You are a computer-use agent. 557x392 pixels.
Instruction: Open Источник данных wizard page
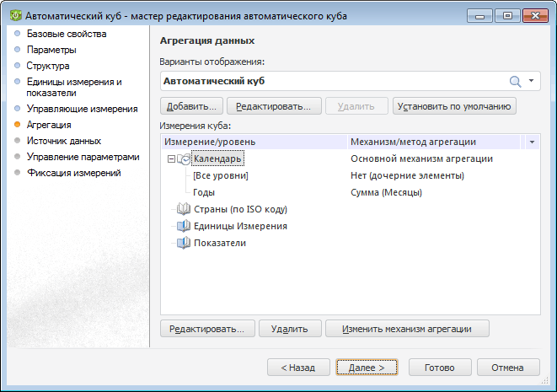coord(64,141)
